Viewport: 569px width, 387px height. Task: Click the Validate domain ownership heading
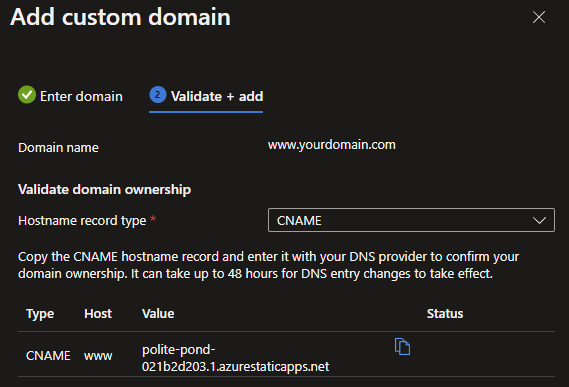click(105, 190)
